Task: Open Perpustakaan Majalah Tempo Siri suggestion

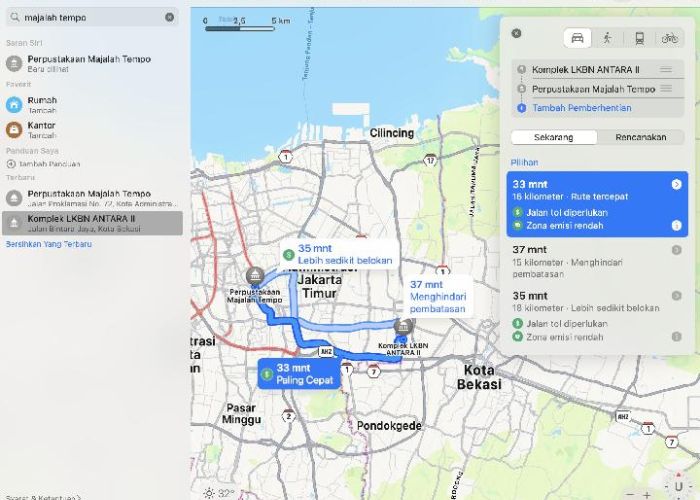Action: tap(89, 63)
